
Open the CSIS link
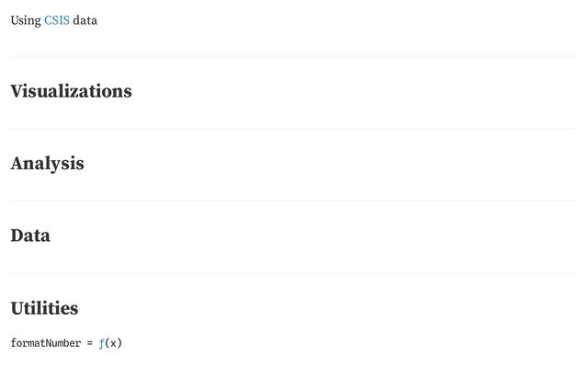click(57, 20)
